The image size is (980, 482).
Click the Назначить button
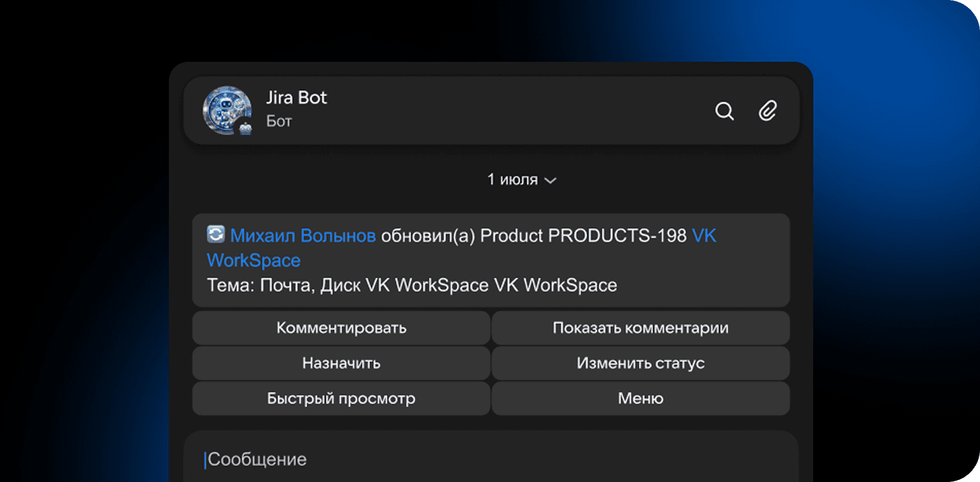[x=341, y=363]
